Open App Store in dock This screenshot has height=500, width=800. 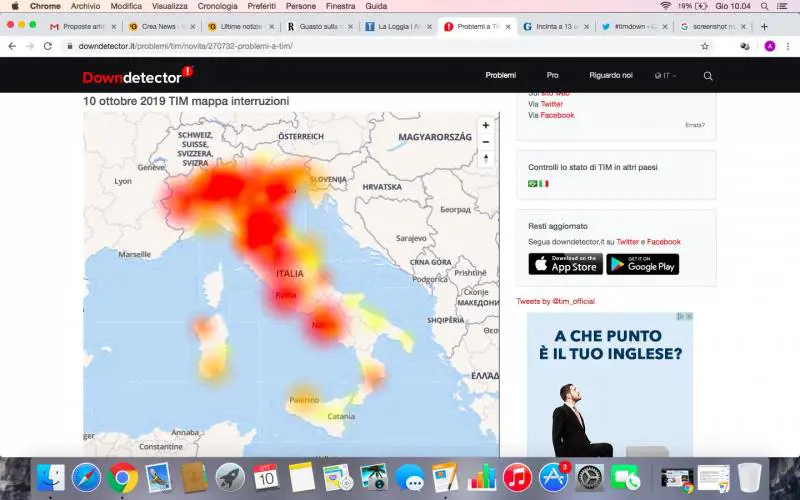(x=554, y=478)
